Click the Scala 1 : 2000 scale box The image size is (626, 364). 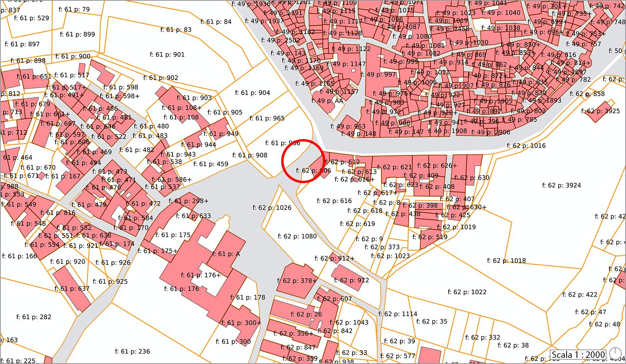pos(578,354)
